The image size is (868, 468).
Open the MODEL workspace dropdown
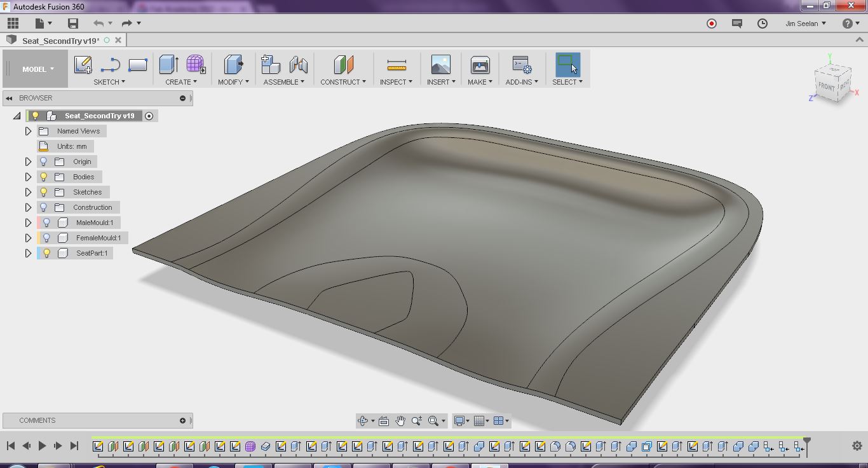tap(38, 69)
